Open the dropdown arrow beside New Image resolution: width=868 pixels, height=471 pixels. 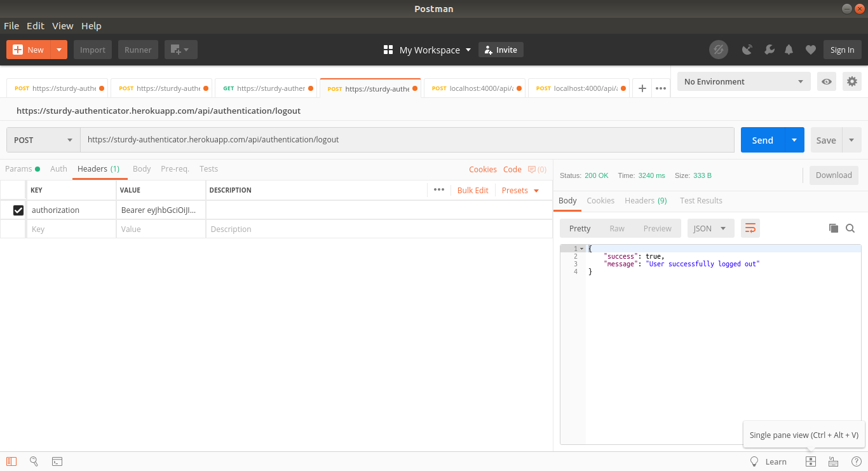click(x=59, y=50)
